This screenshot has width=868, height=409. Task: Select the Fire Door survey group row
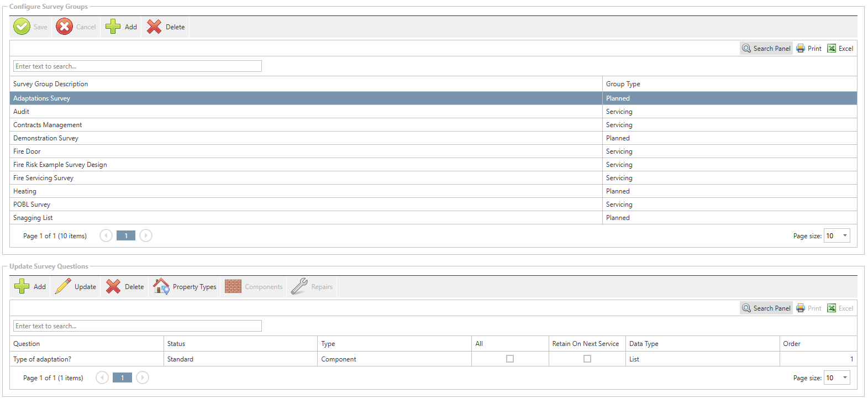pos(27,151)
